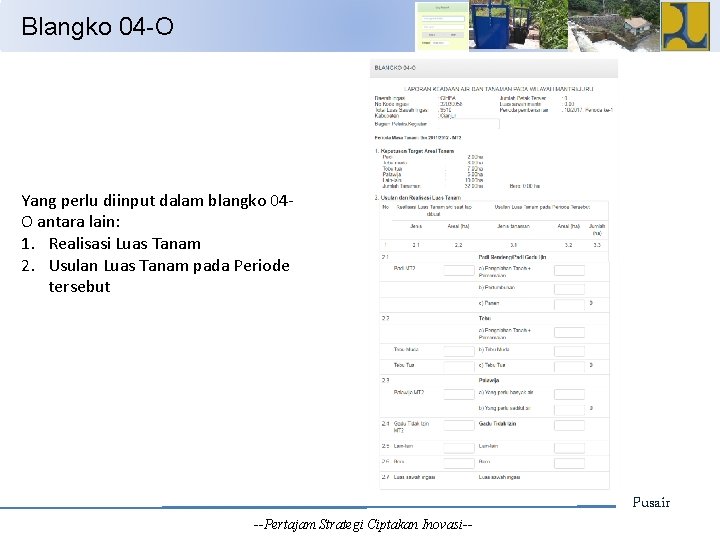Click the 'Jumlah (ha)' column header
This screenshot has width=720, height=540.
point(597,230)
